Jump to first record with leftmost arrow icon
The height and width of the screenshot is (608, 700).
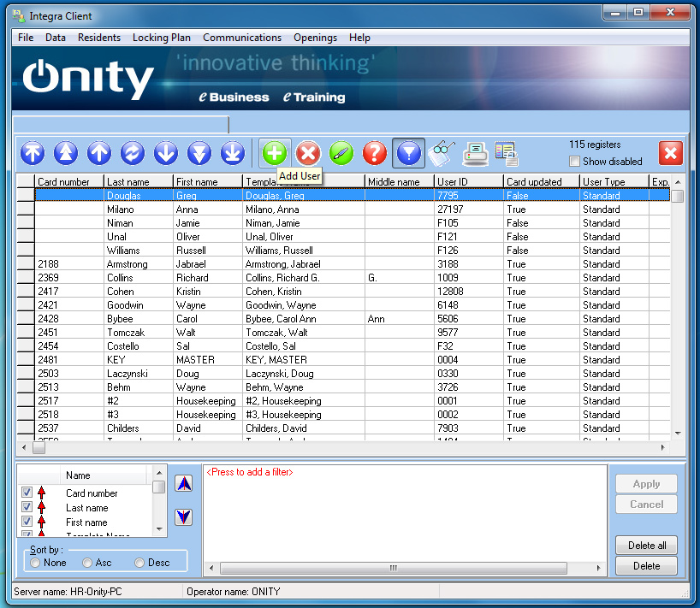coord(33,153)
